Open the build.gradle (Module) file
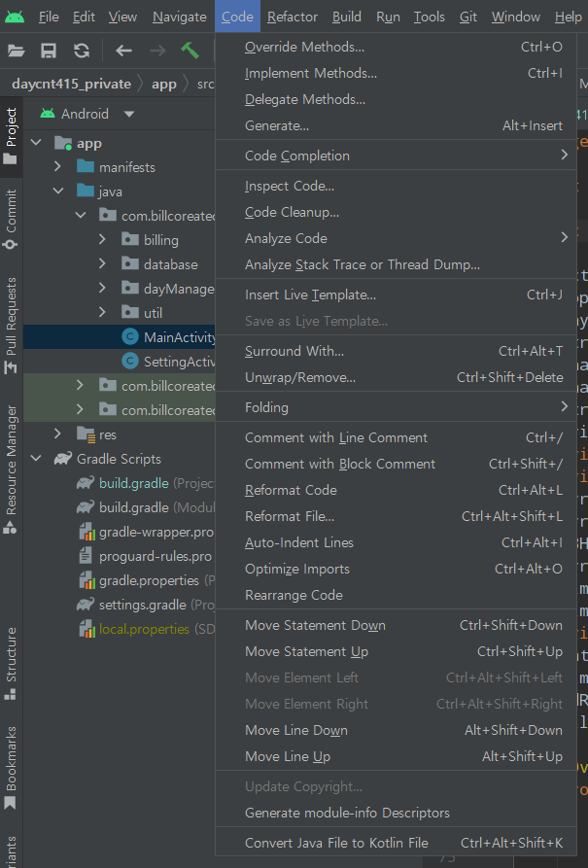The image size is (588, 868). pyautogui.click(x=146, y=507)
